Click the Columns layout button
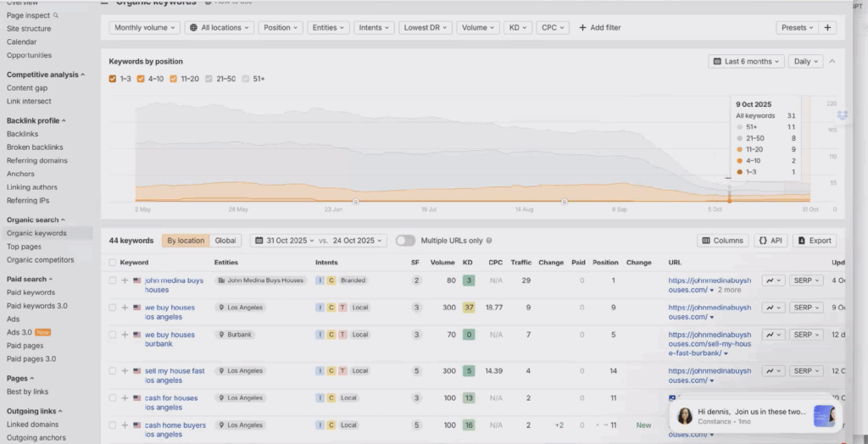Image resolution: width=868 pixels, height=444 pixels. [722, 241]
